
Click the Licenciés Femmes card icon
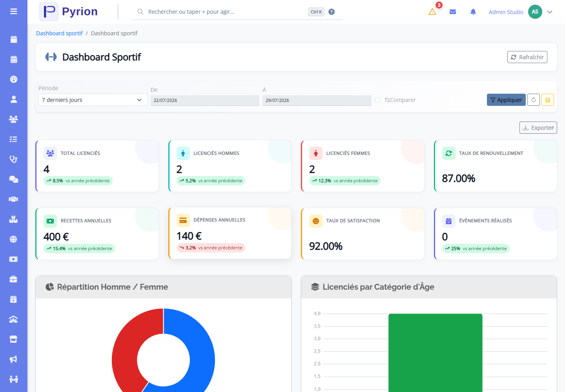pos(316,153)
